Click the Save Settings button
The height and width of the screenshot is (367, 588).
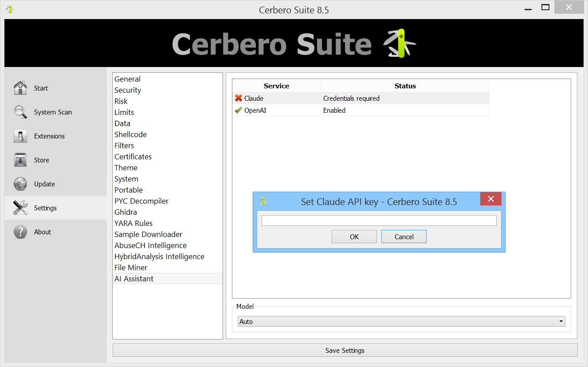(x=345, y=350)
